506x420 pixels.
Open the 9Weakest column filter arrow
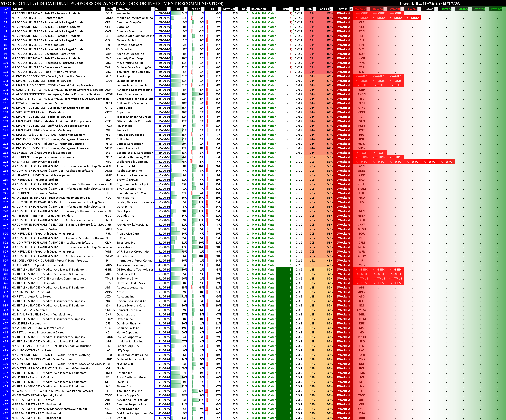pyautogui.click(x=368, y=9)
